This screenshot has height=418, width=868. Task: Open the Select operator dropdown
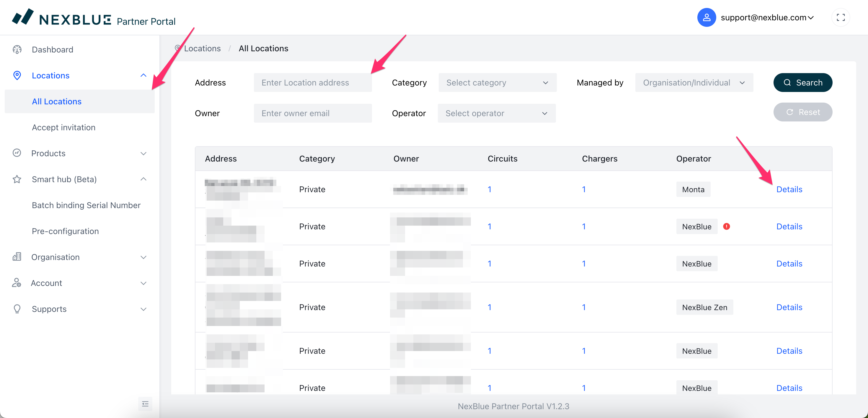pos(496,113)
